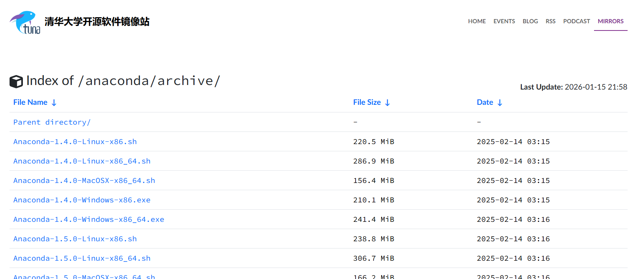Screen dimensions: 644x279
Task: Click the 241.4 MiB size value
Action: [x=374, y=220]
